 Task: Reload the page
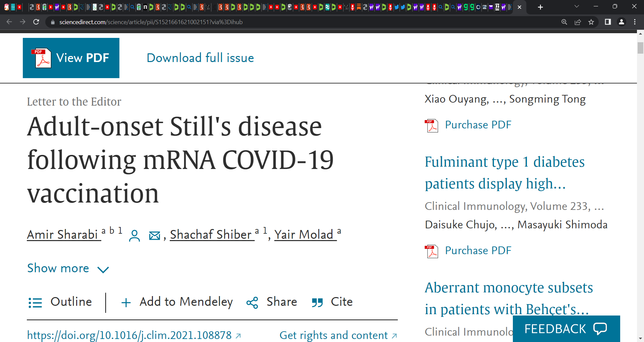point(36,22)
